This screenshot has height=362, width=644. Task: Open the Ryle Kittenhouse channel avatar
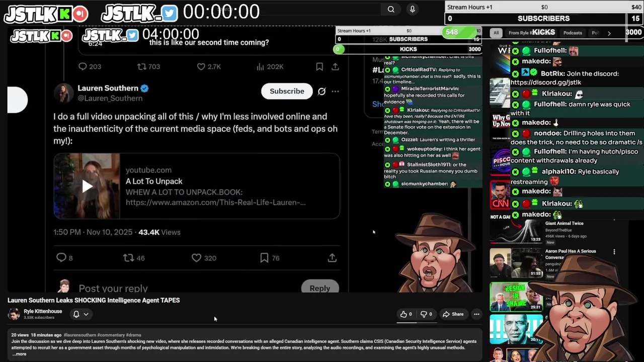[x=14, y=314]
